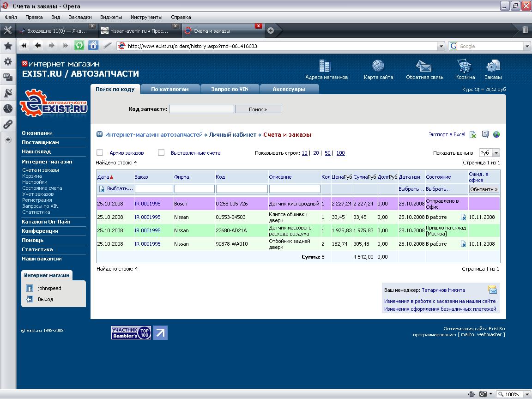Open Обратная связь envelope icon

(x=423, y=66)
